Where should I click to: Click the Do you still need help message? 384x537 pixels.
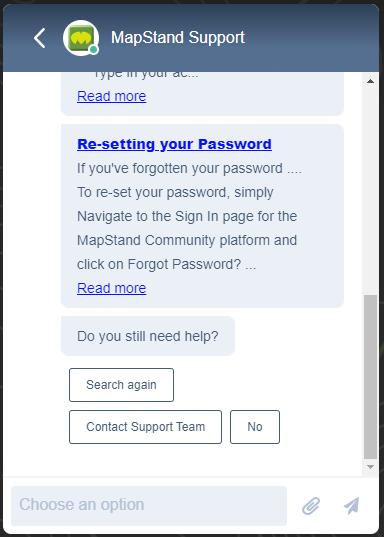[148, 336]
